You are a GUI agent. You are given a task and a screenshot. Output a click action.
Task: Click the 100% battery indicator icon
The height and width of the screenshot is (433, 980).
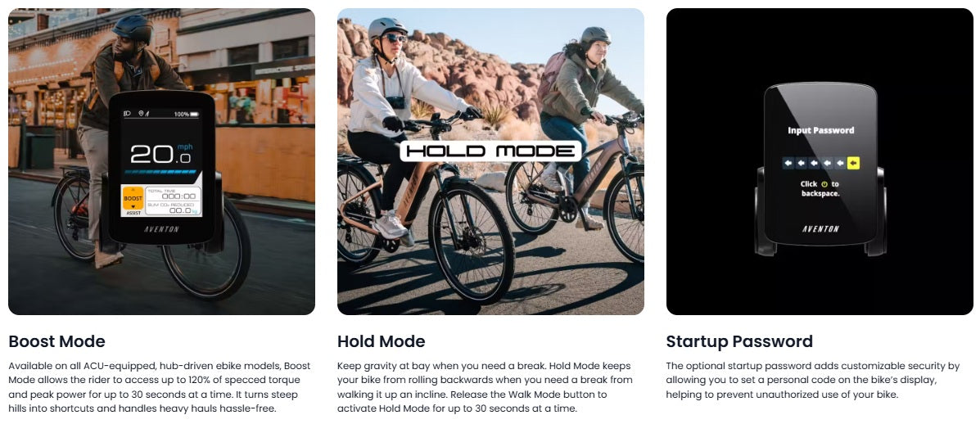click(194, 115)
